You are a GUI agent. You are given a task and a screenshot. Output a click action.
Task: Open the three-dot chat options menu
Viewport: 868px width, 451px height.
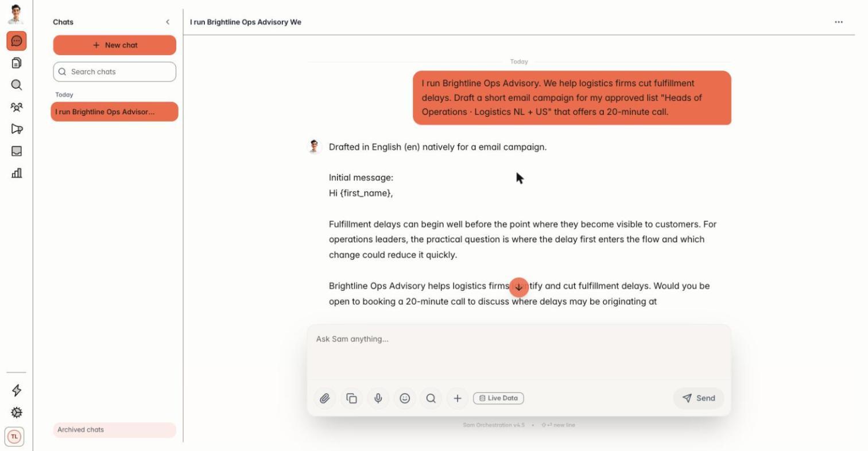pos(839,22)
